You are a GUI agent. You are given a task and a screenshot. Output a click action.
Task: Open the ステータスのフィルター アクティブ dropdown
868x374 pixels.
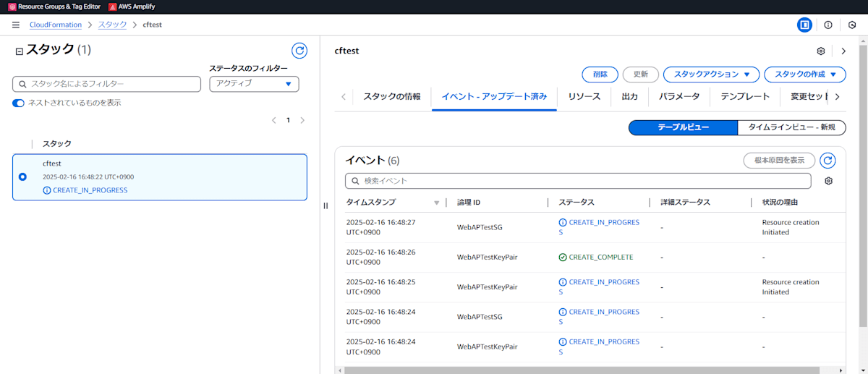point(254,84)
